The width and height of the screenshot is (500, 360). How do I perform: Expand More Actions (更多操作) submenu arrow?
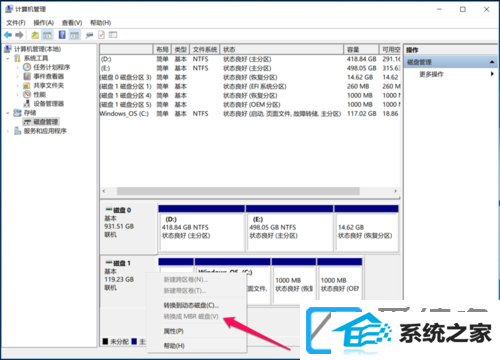pos(492,74)
